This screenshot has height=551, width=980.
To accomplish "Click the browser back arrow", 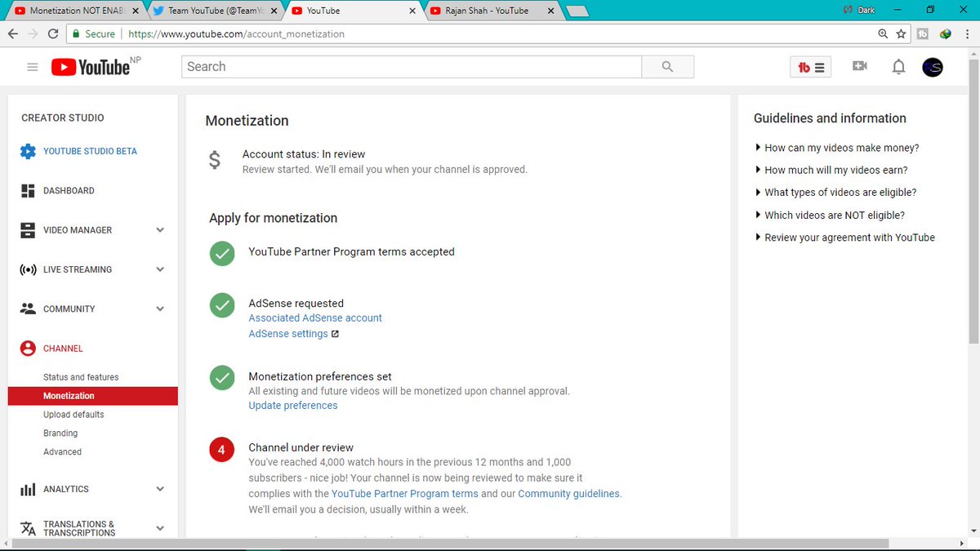I will coord(13,34).
